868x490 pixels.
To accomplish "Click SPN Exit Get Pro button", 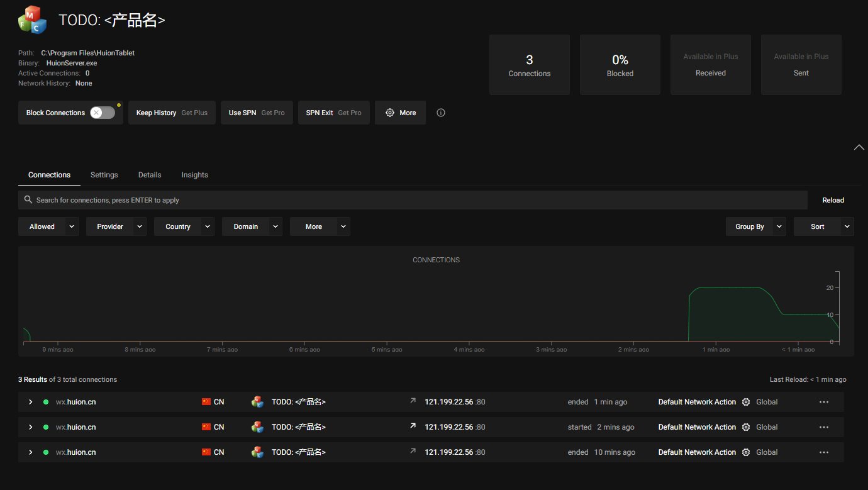I will [x=334, y=113].
